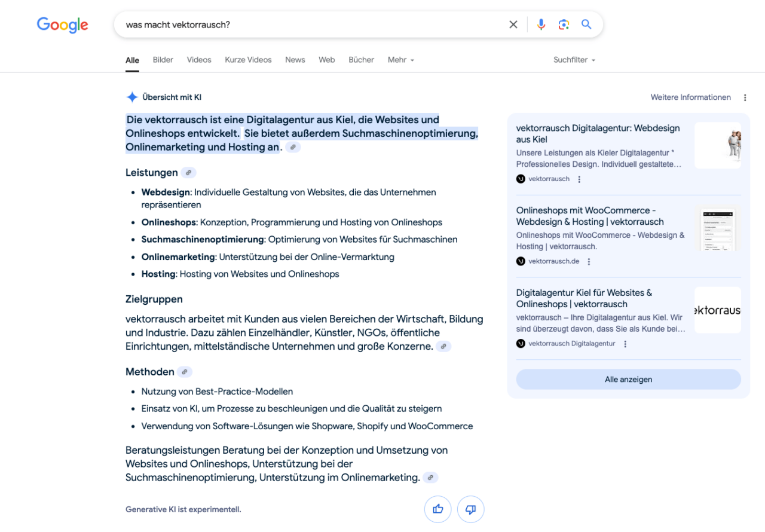Click thumbnail of the WooCommerce result

[718, 228]
